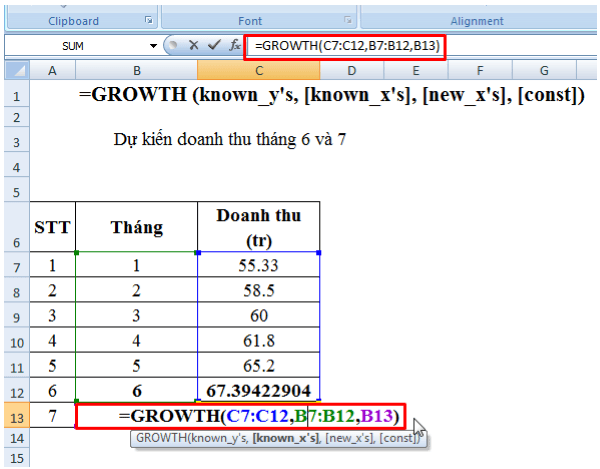Image resolution: width=600 pixels, height=469 pixels.
Task: Click known_y's in the function tooltip
Action: pyautogui.click(x=218, y=438)
